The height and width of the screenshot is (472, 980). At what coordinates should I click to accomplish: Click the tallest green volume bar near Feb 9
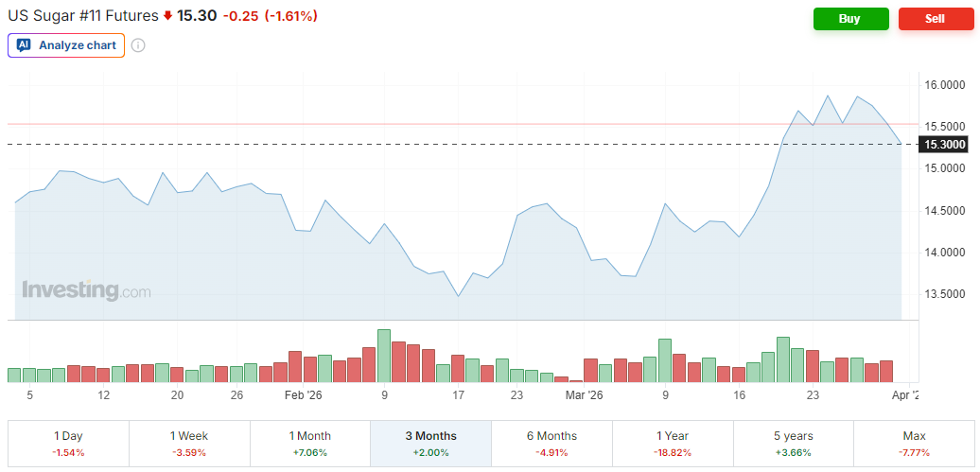383,356
